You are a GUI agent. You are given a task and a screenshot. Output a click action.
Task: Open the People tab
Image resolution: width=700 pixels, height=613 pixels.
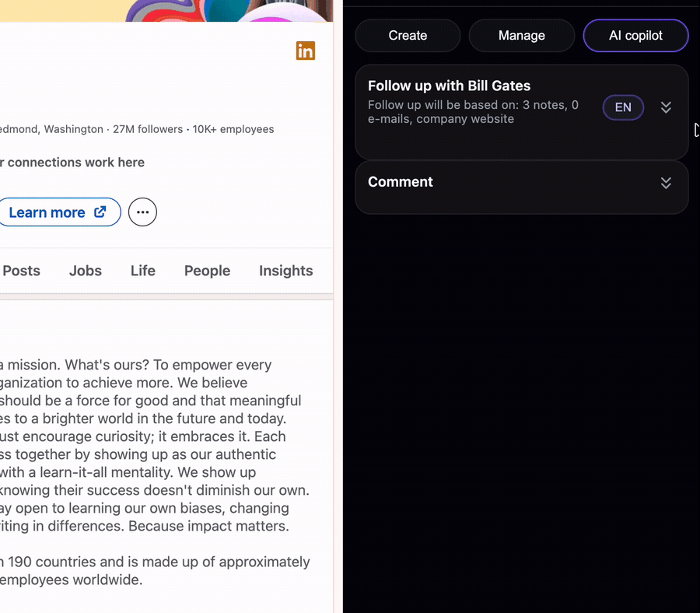pyautogui.click(x=207, y=271)
